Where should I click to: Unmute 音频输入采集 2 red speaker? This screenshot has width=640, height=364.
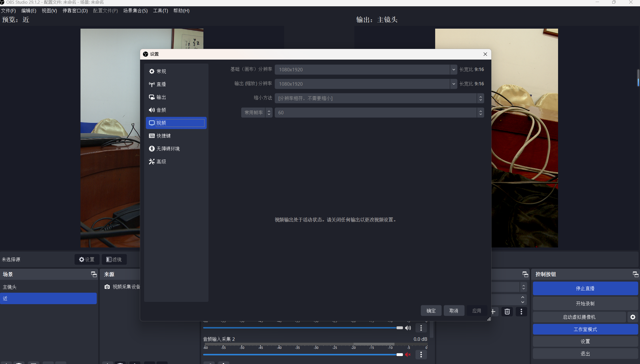[x=408, y=355]
